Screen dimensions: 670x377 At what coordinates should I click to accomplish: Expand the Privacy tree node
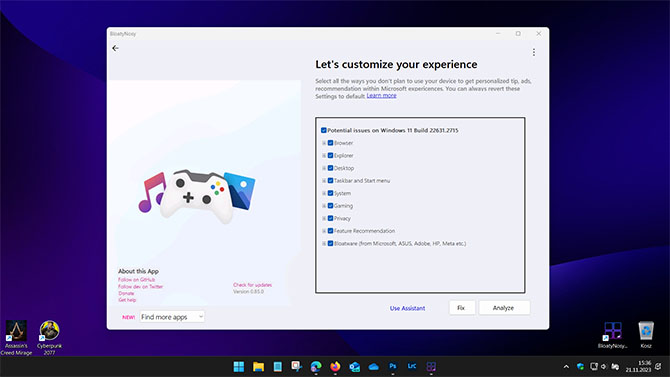pos(324,218)
